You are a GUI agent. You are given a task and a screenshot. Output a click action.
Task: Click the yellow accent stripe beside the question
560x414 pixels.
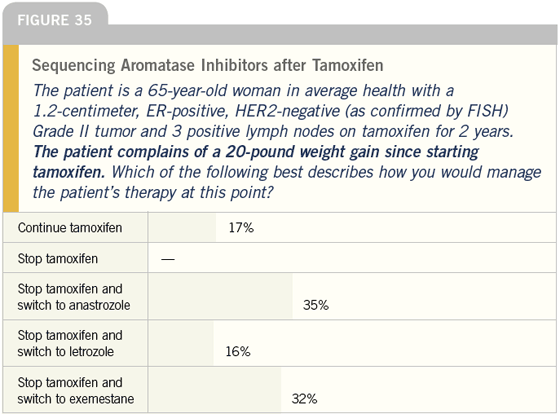coord(11,129)
